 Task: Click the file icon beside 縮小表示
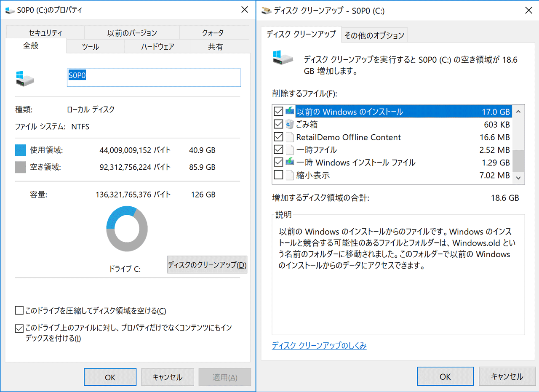pyautogui.click(x=290, y=175)
